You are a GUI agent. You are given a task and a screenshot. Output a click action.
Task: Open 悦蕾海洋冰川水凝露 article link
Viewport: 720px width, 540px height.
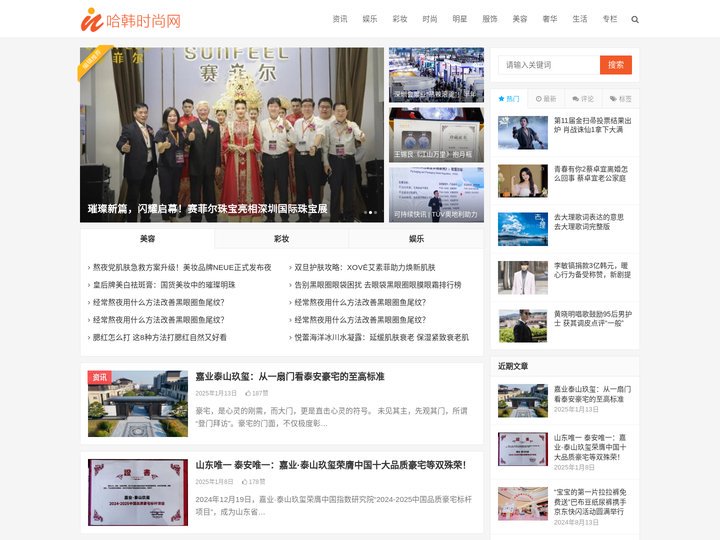tap(381, 337)
